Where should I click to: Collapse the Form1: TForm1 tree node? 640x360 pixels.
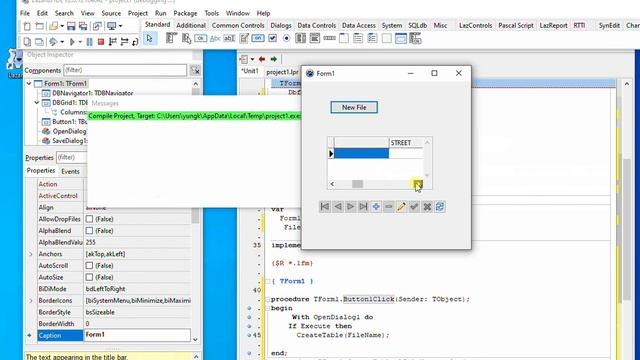coord(29,84)
